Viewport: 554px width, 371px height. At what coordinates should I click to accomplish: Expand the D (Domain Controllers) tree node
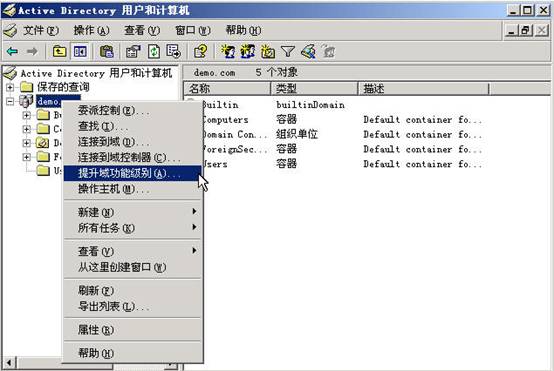26,143
